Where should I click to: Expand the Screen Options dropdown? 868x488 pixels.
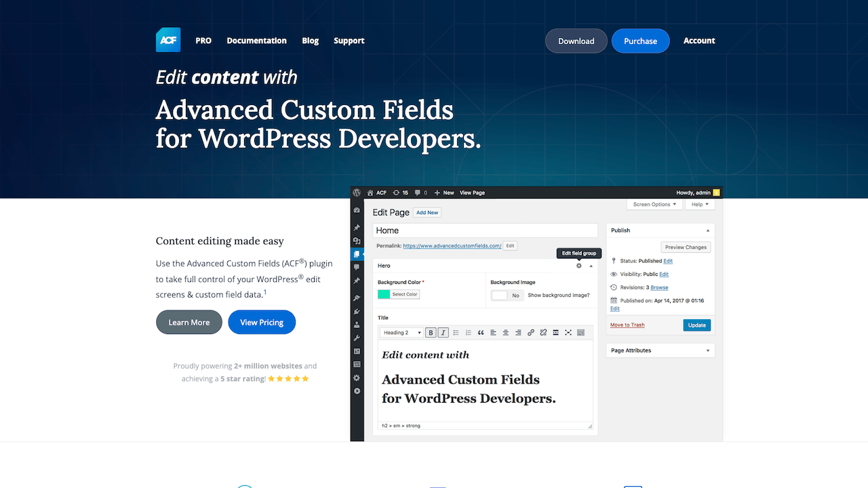654,204
